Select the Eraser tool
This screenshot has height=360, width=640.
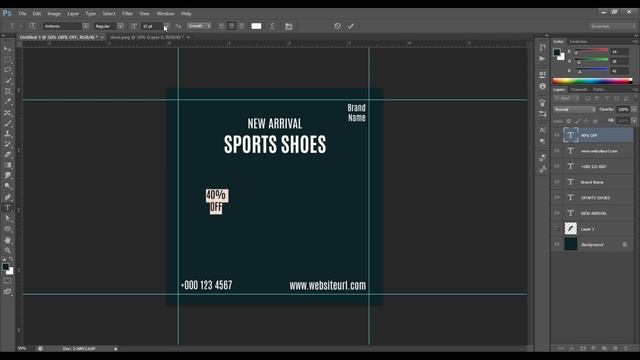click(7, 155)
